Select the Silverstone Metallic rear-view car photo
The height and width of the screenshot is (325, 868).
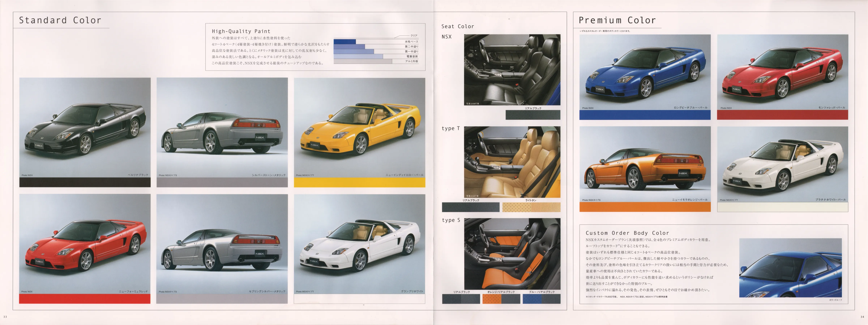point(222,127)
